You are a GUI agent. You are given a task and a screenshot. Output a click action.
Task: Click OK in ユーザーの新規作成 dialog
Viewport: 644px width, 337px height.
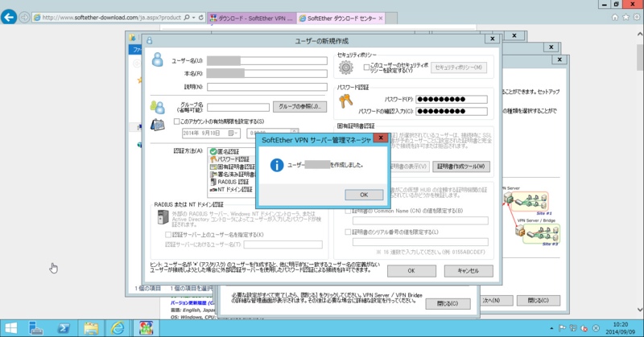click(x=411, y=271)
